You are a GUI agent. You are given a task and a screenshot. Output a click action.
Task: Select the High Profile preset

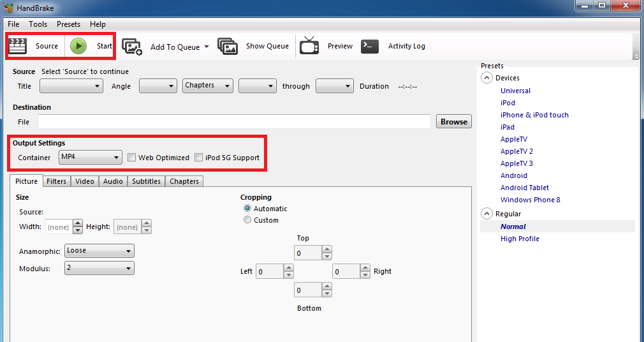[x=520, y=239]
